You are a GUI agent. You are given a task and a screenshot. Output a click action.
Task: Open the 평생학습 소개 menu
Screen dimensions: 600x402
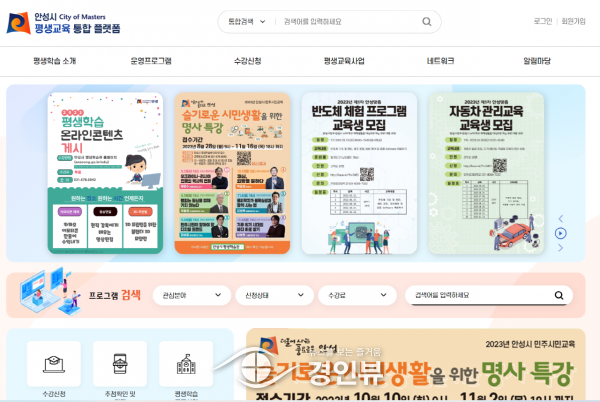[x=54, y=61]
